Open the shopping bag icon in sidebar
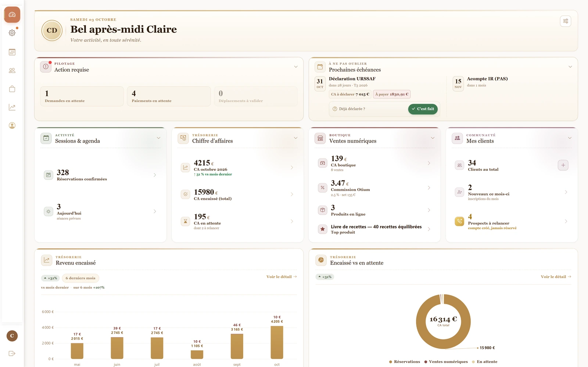 [x=12, y=89]
